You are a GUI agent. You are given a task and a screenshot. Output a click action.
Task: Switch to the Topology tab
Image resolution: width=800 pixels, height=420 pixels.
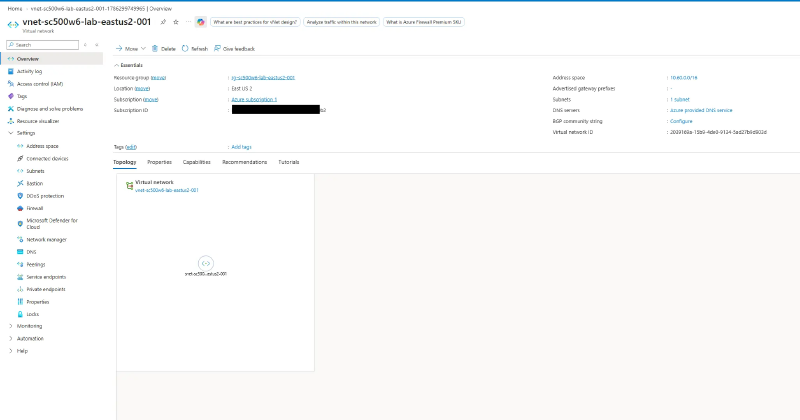coord(124,162)
